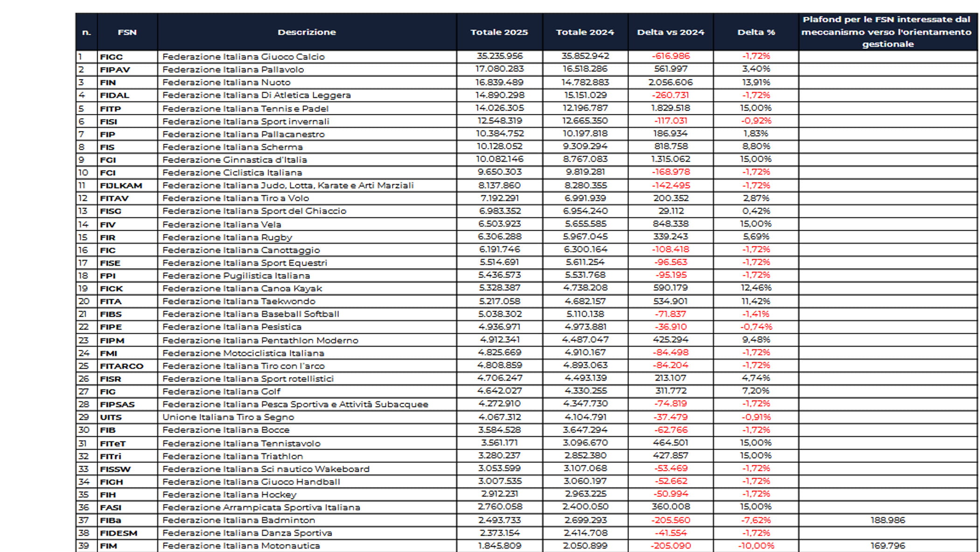This screenshot has width=980, height=552.
Task: Click the delta percentage 13,91%
Action: pos(756,82)
